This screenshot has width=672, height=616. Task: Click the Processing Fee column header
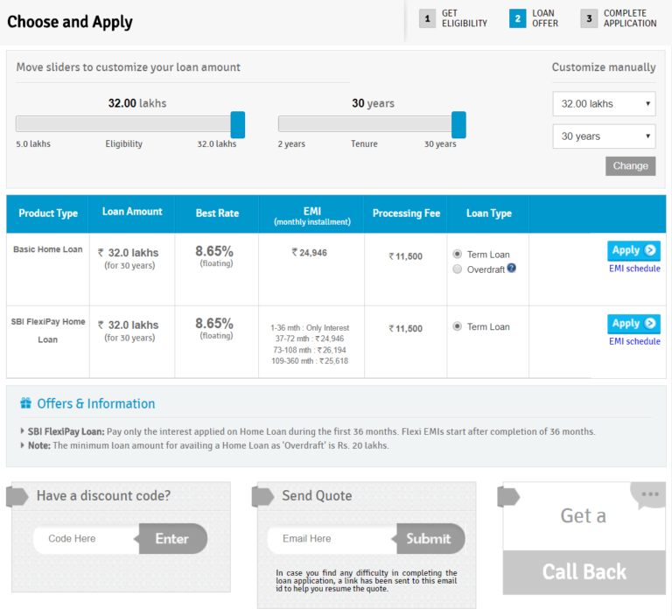pos(406,213)
